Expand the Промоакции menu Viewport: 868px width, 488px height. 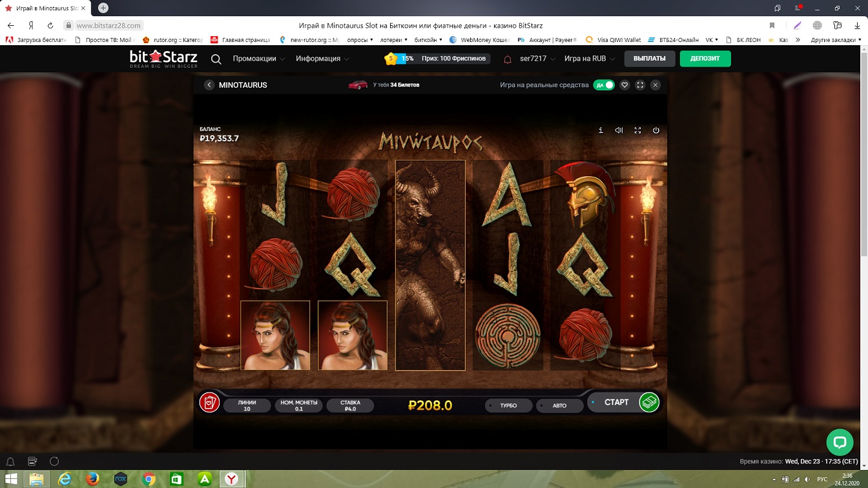click(x=259, y=59)
